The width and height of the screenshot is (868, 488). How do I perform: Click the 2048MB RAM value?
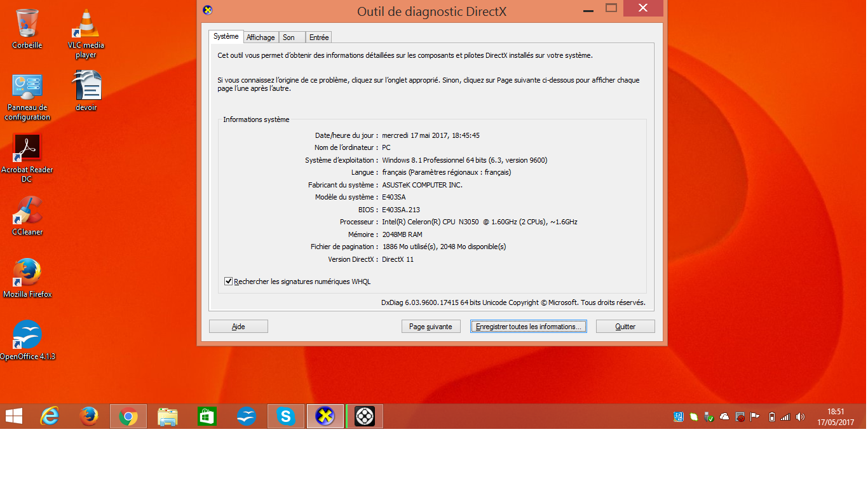tap(402, 234)
